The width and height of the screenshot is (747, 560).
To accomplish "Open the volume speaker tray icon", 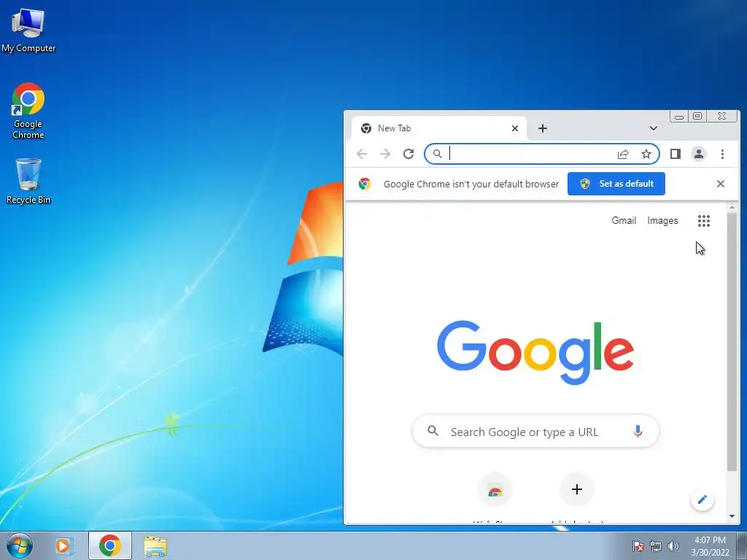I will point(673,546).
